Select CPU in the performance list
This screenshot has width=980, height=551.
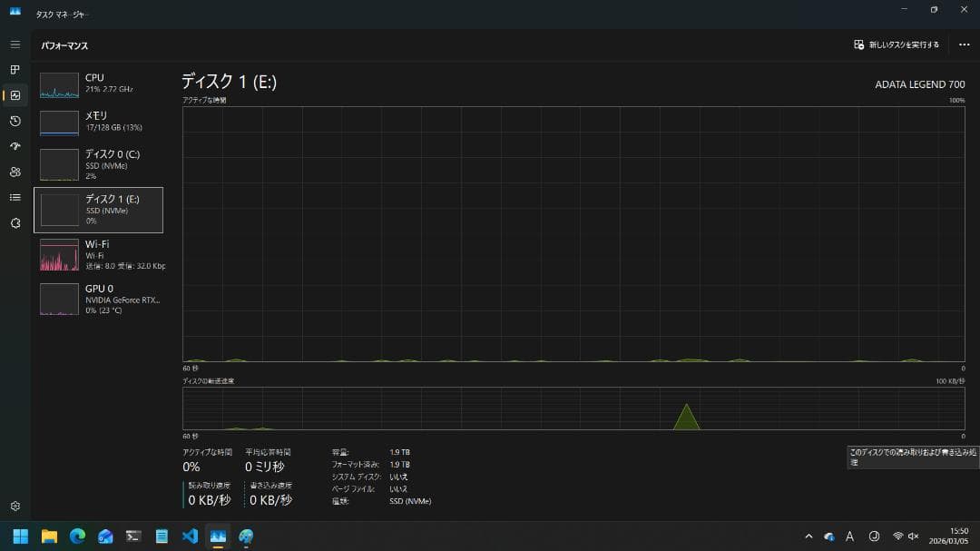[x=100, y=84]
